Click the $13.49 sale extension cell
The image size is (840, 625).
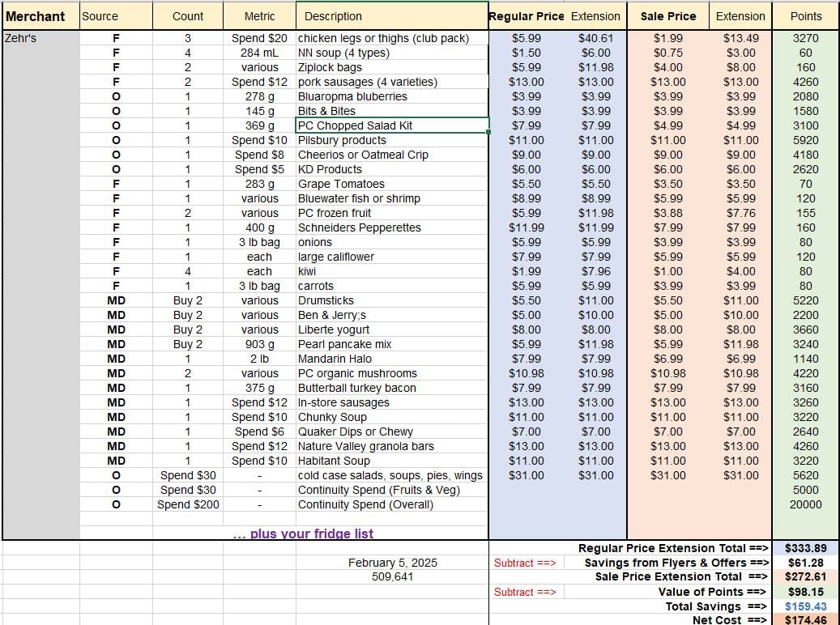pyautogui.click(x=740, y=38)
